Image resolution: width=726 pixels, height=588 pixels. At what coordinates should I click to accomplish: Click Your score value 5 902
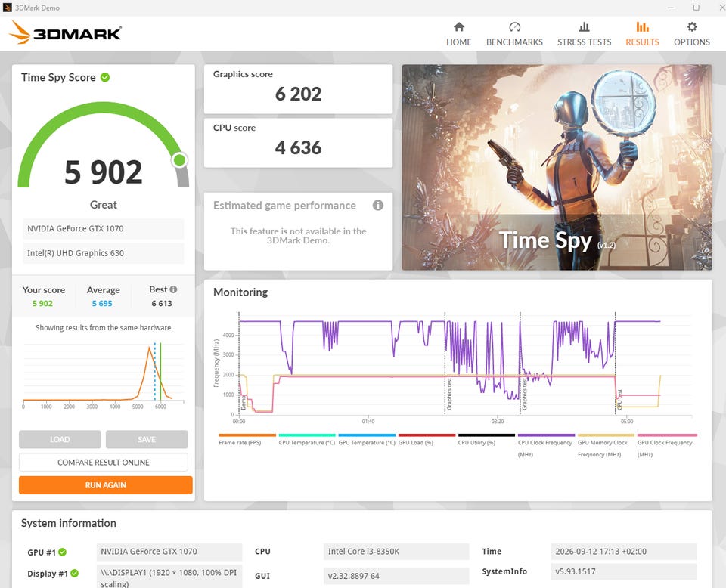(x=42, y=304)
